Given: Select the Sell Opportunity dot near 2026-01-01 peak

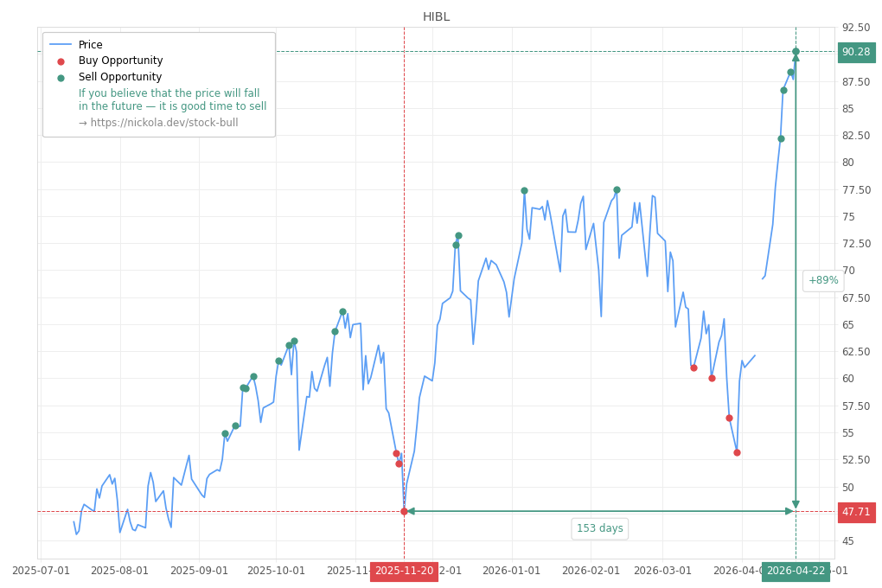Looking at the screenshot, I should [523, 189].
